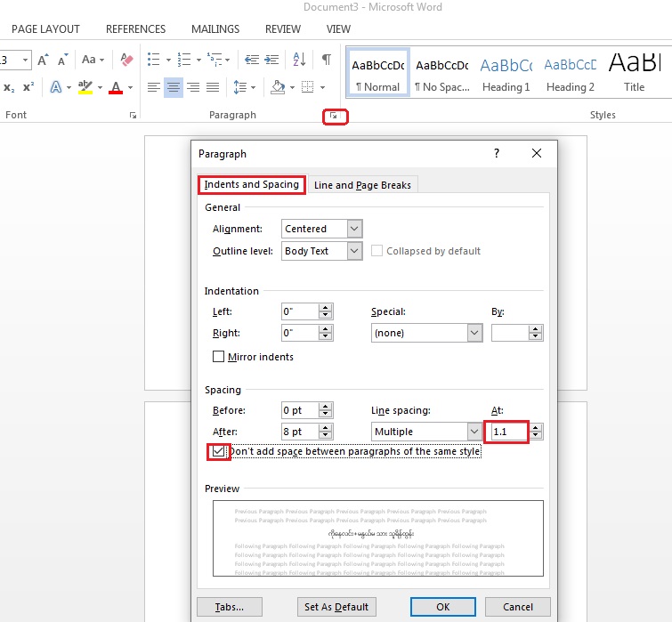Apply the yellow text highlight color
672x622 pixels.
pos(85,87)
